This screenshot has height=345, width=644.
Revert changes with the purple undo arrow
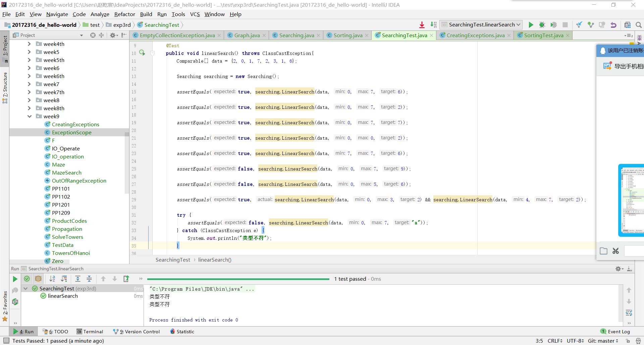tap(613, 25)
